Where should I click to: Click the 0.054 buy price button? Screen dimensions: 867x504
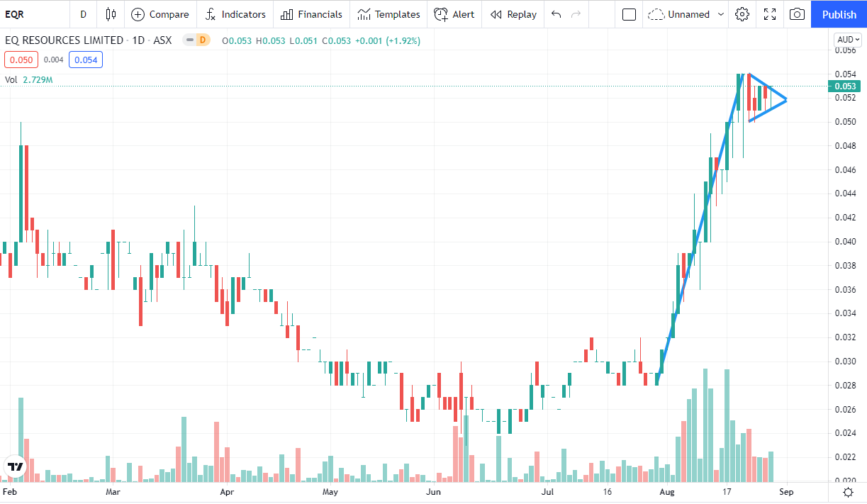tap(86, 60)
